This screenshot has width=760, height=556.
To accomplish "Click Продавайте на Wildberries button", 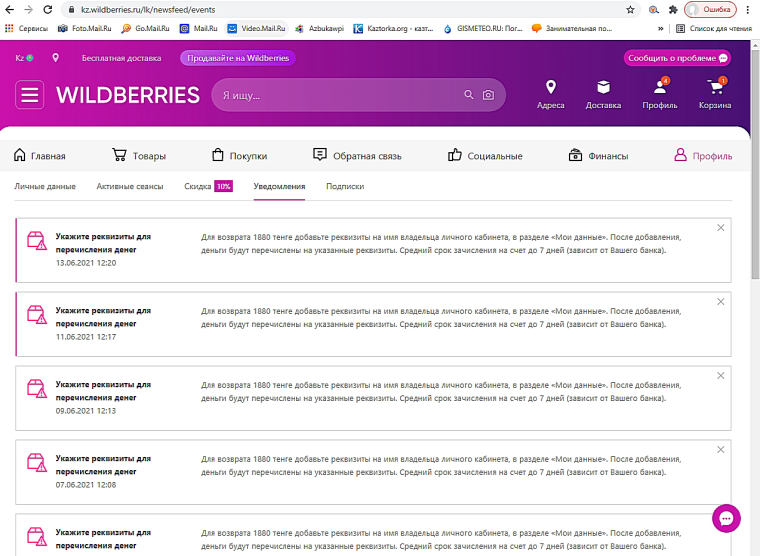I will [238, 58].
